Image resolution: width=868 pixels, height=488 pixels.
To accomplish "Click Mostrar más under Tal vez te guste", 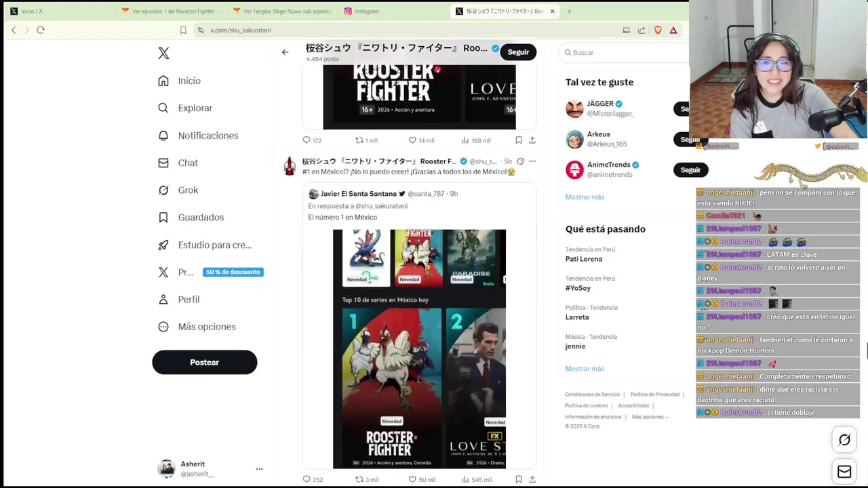I will click(x=585, y=197).
